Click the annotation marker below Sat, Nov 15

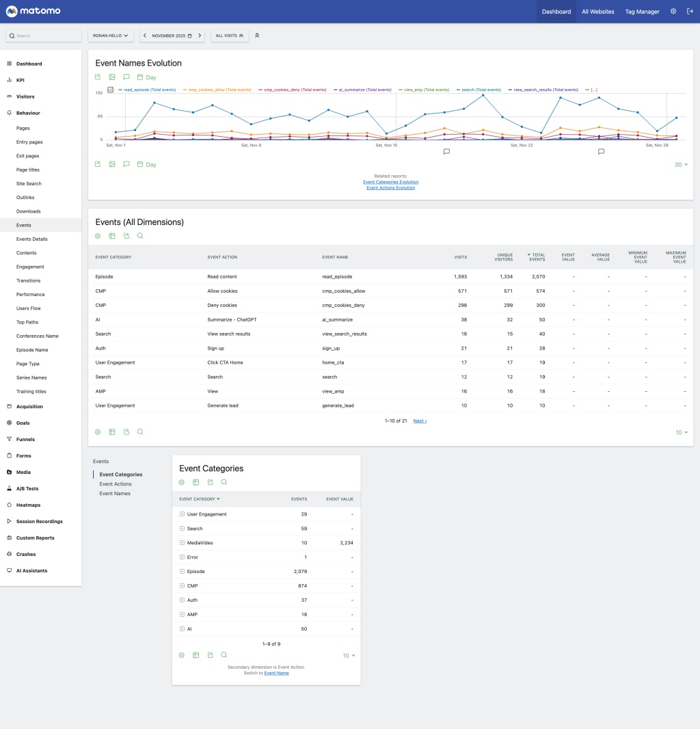pyautogui.click(x=446, y=152)
